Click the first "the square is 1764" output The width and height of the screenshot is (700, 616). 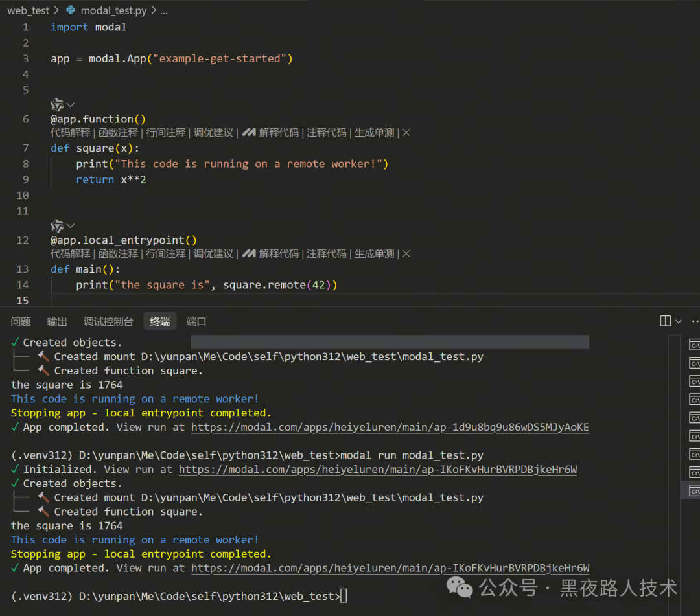67,385
